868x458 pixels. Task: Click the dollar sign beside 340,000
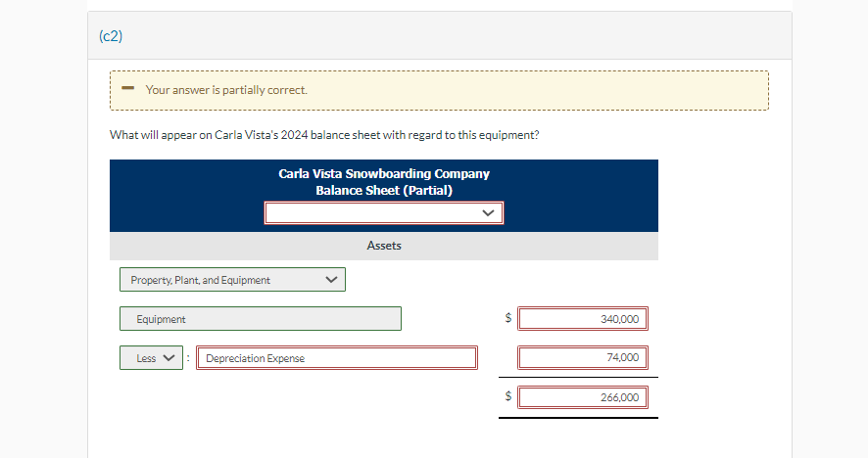tap(507, 318)
